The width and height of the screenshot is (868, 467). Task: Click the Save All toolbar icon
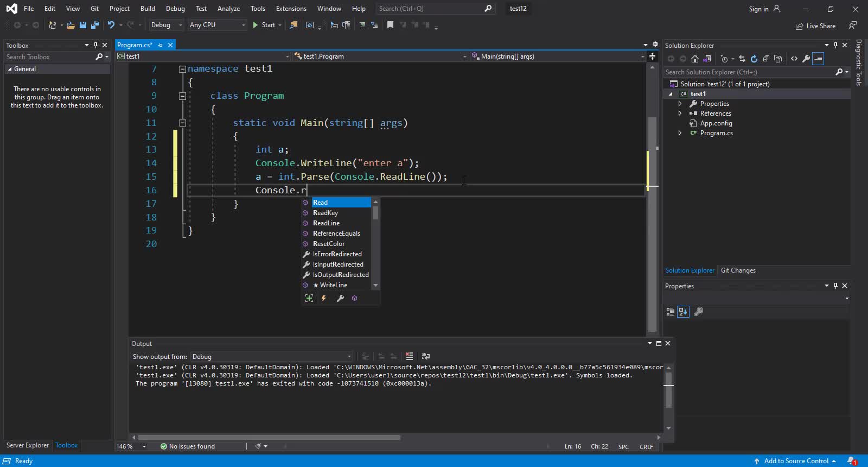point(95,25)
